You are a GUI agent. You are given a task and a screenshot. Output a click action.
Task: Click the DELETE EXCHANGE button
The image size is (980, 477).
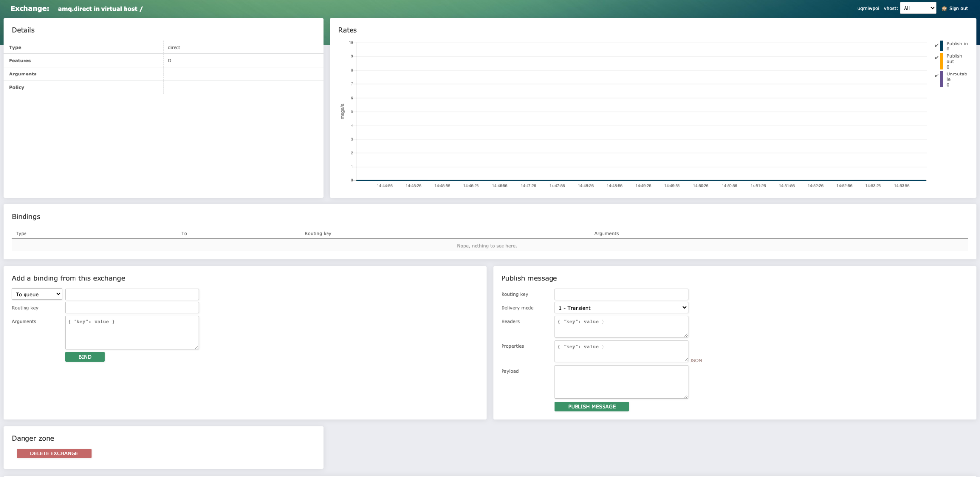[54, 453]
